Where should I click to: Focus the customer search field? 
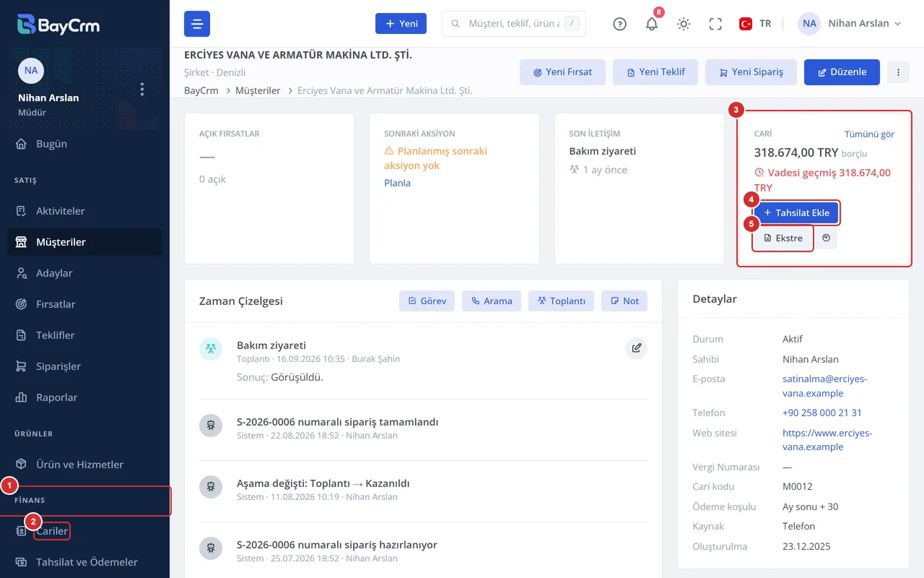[x=513, y=24]
